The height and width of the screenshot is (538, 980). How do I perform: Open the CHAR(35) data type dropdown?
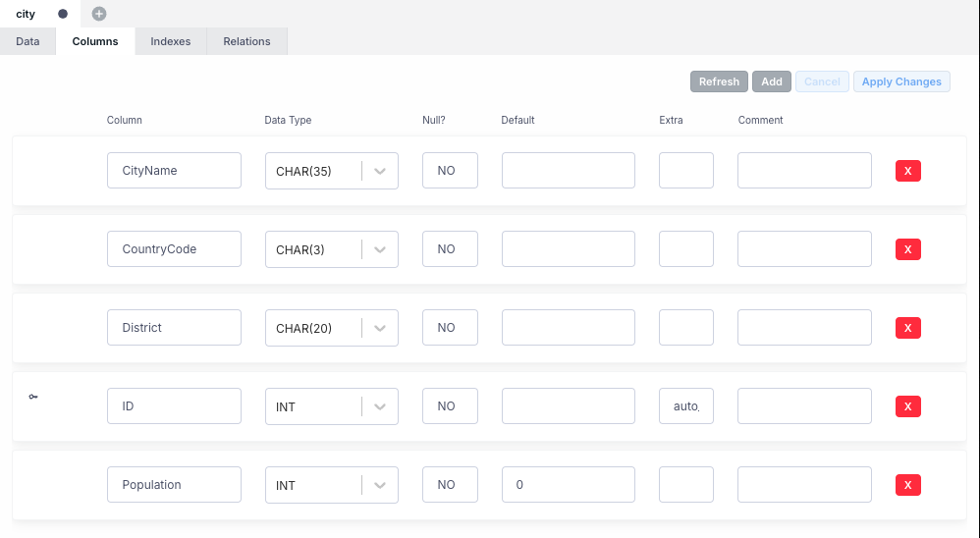(380, 171)
